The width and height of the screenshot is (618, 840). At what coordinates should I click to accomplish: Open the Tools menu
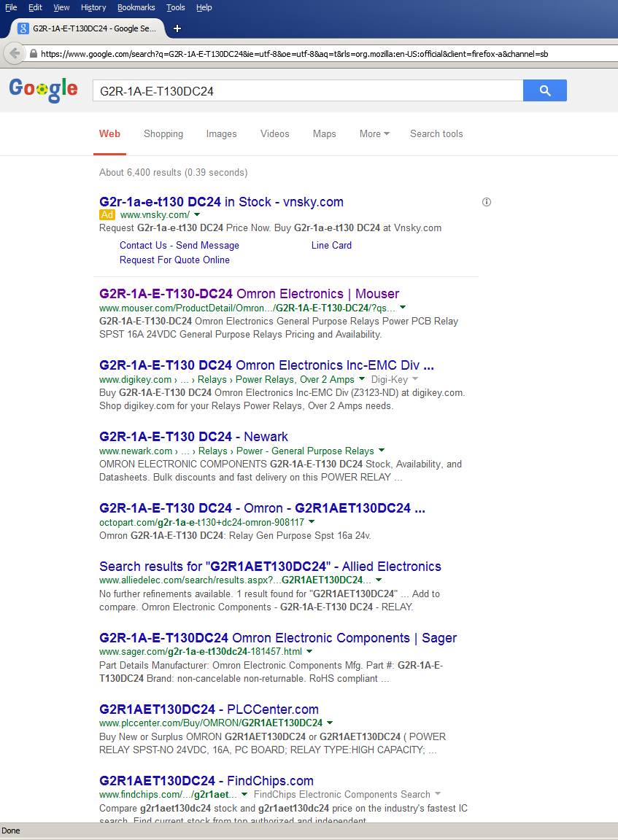(x=175, y=7)
